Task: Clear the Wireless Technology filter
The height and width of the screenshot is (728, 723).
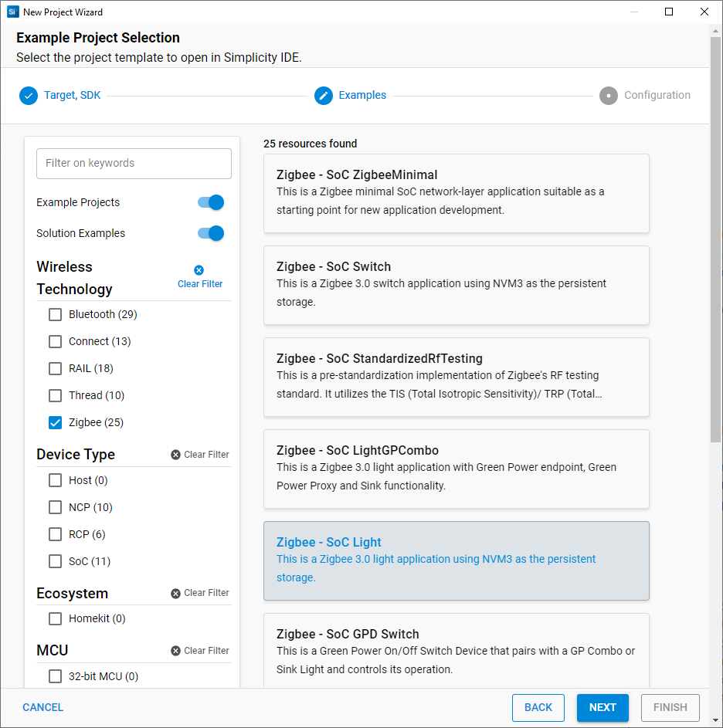Action: point(199,276)
